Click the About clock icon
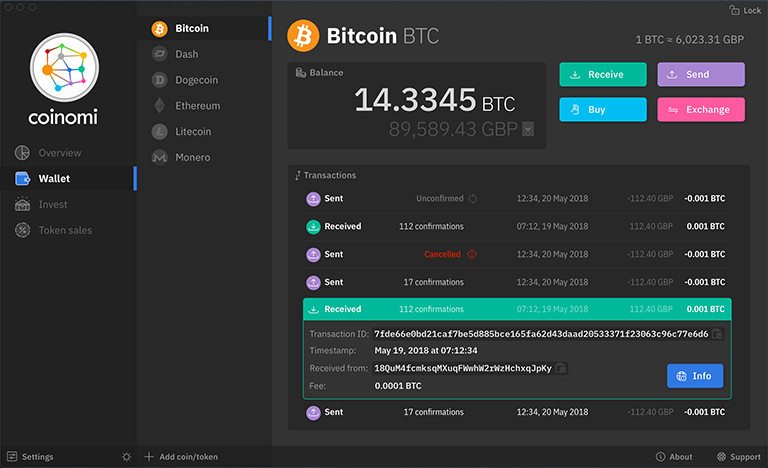 (660, 457)
